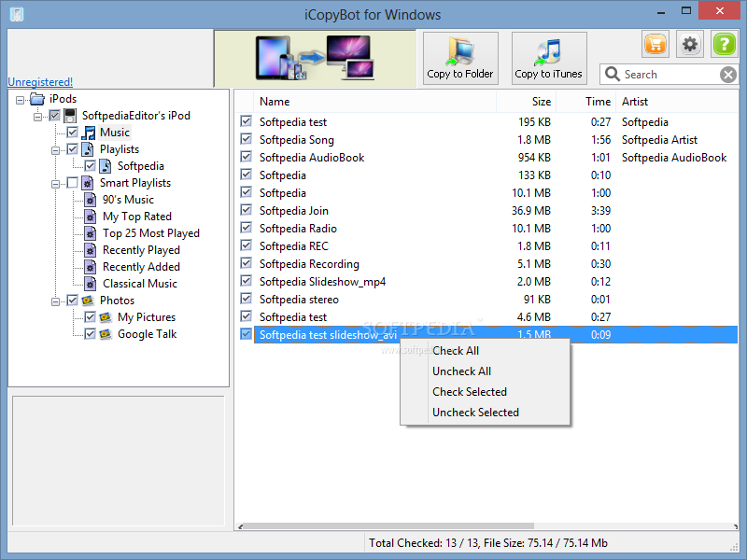The image size is (747, 560).
Task: Click the Recently Added playlist icon
Action: (90, 267)
